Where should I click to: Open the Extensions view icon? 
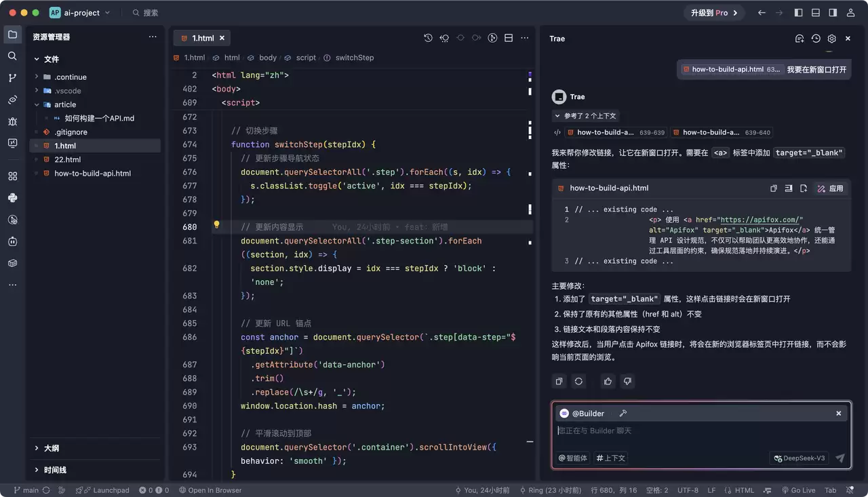click(x=12, y=176)
